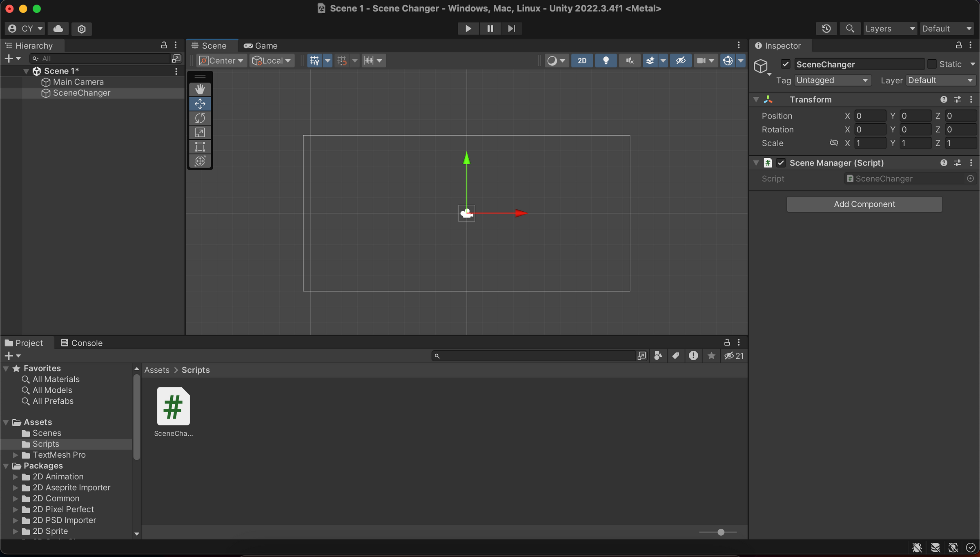Screen dimensions: 980x557
Task: Mute scene view audio
Action: 629,60
